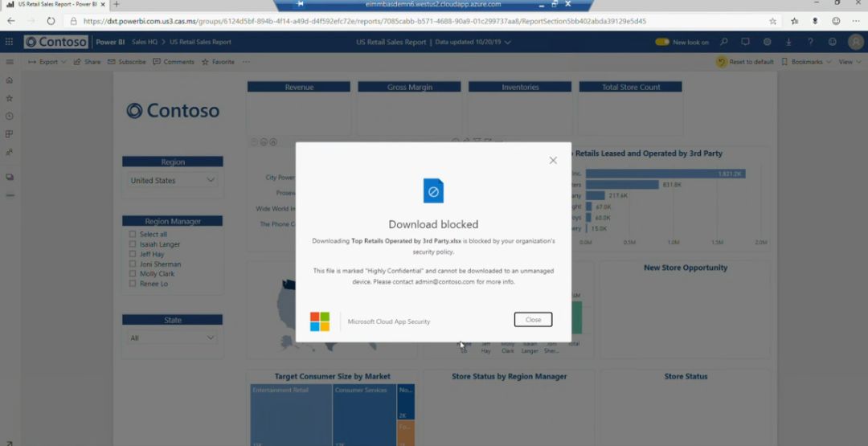Open the browser favorites list icon
The width and height of the screenshot is (868, 446).
(794, 21)
